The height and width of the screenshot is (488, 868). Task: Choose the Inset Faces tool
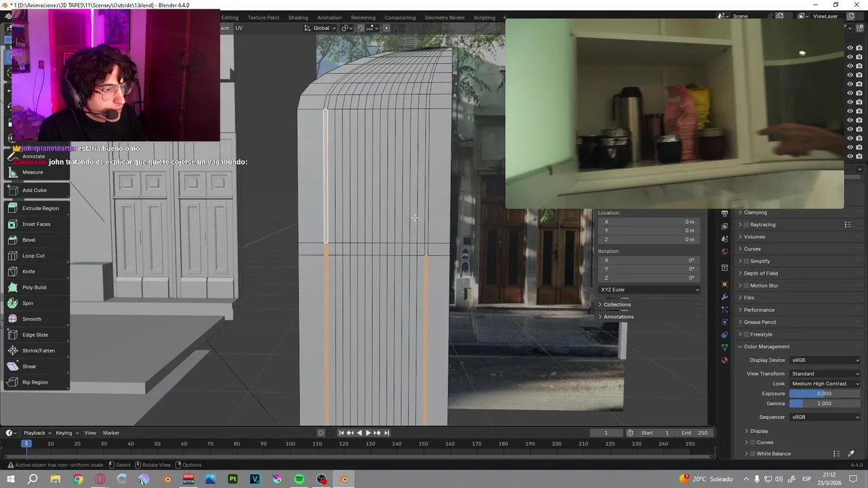(x=35, y=224)
